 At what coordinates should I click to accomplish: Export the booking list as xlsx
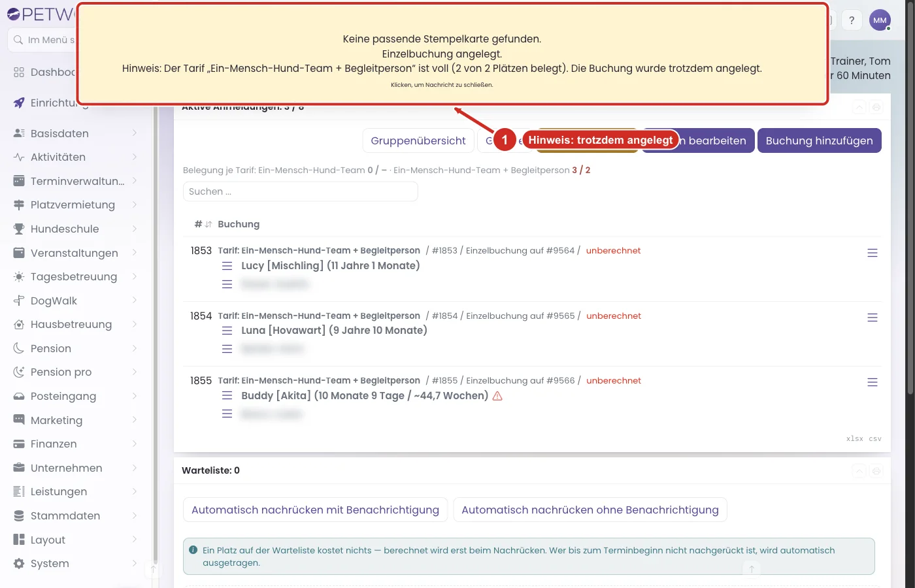855,439
